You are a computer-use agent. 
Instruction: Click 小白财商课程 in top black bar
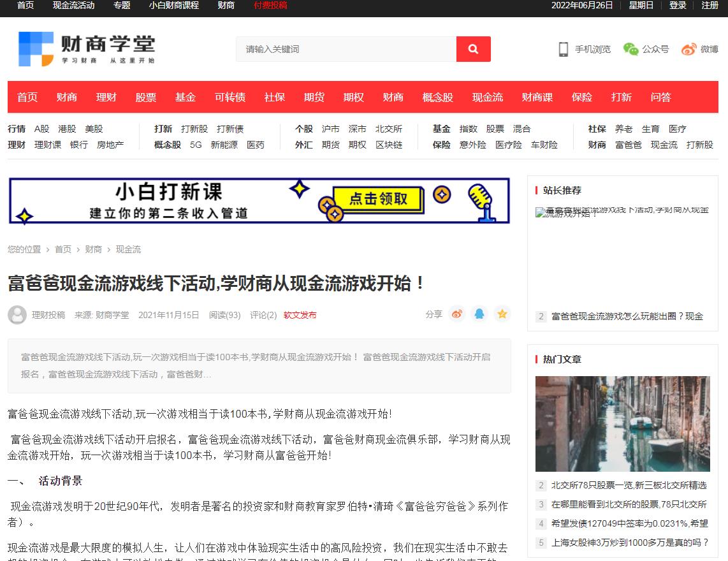point(173,5)
